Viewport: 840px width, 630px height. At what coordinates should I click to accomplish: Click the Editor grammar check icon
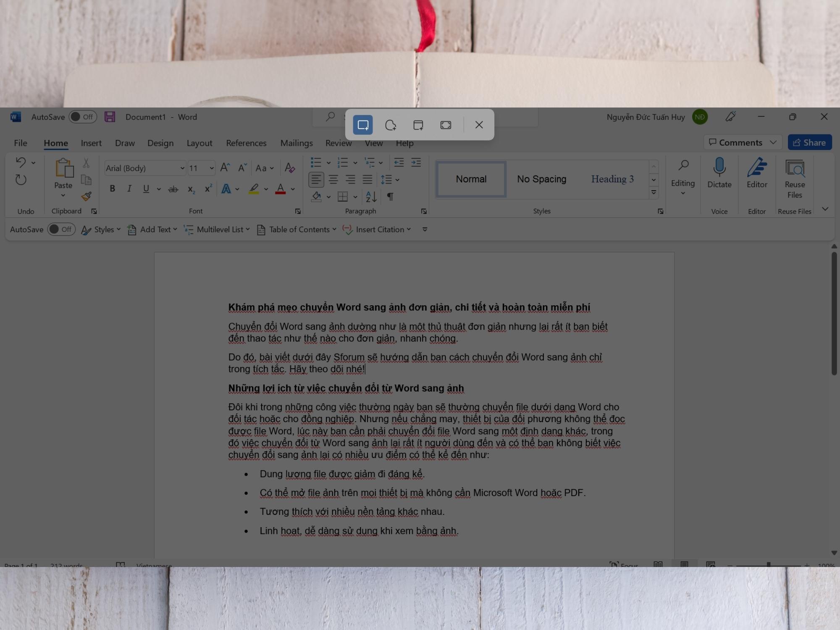756,173
